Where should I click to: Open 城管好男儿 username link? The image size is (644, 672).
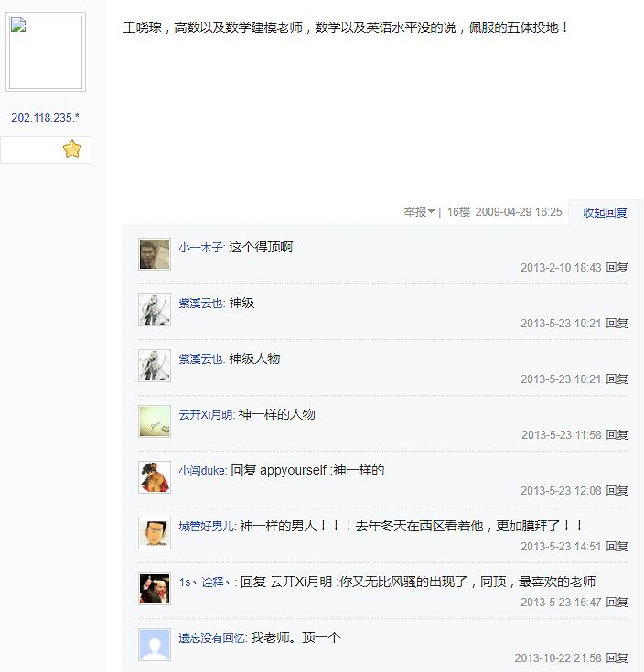coord(207,526)
